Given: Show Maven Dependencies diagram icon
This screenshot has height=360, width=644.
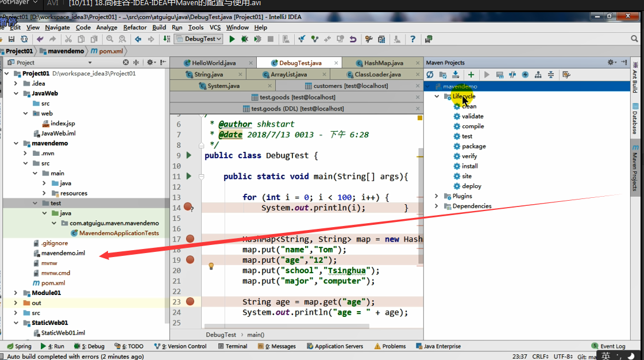Looking at the screenshot, I should click(x=538, y=75).
